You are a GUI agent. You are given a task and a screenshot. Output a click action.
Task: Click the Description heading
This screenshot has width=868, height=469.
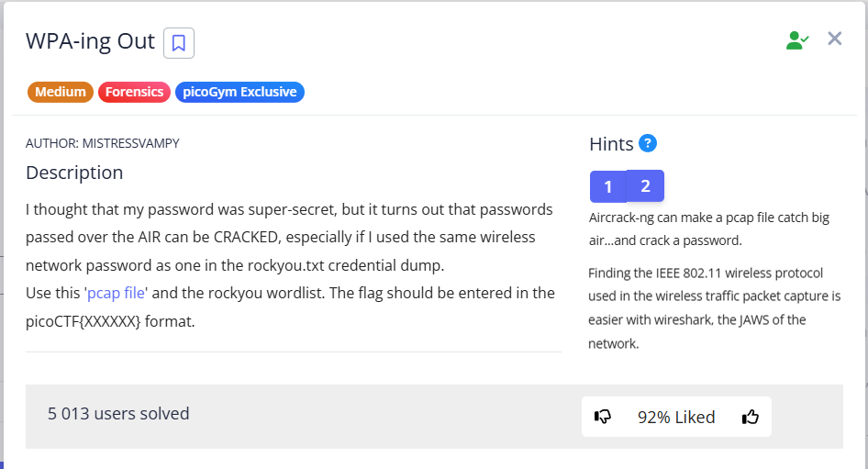(74, 173)
